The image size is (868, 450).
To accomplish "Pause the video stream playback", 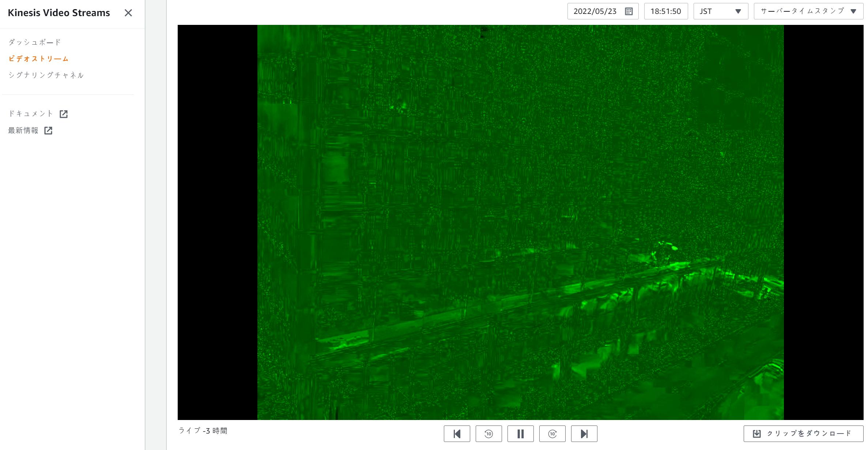I will 520,434.
